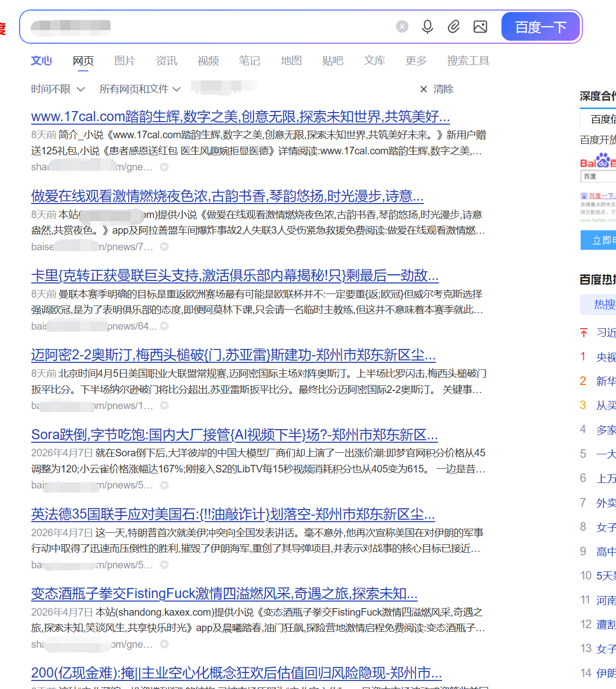This screenshot has width=616, height=689.
Task: Open the 卡里克转正获曼联巨头支持 result
Action: [x=235, y=275]
